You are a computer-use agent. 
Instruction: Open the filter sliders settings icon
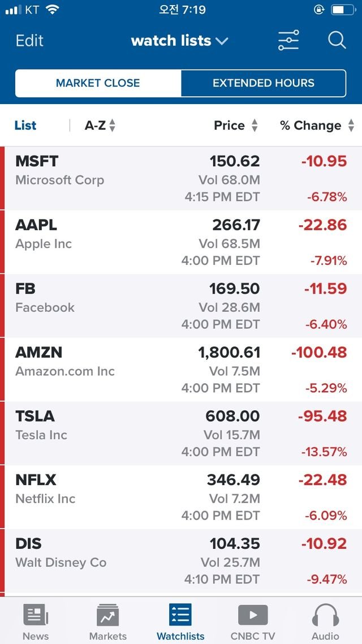pyautogui.click(x=288, y=41)
